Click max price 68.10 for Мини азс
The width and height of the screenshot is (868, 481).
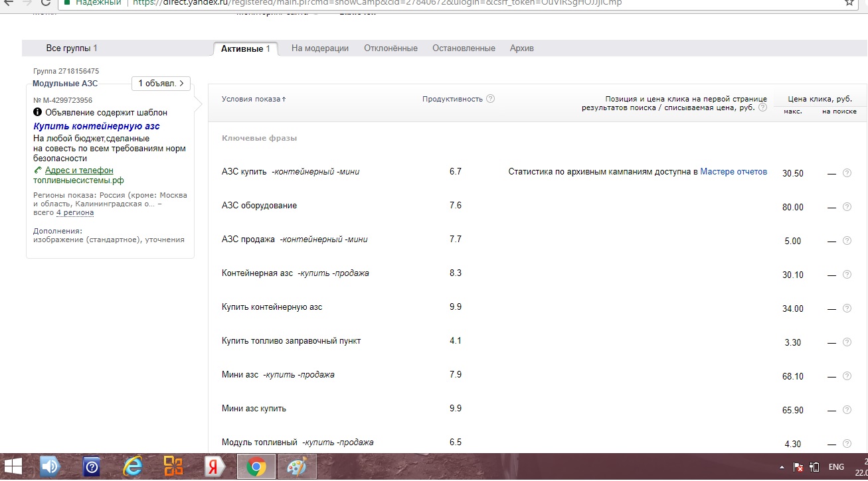click(793, 376)
